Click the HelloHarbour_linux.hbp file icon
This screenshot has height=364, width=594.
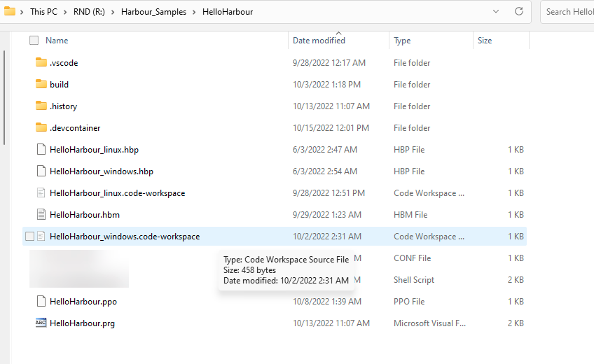point(41,150)
